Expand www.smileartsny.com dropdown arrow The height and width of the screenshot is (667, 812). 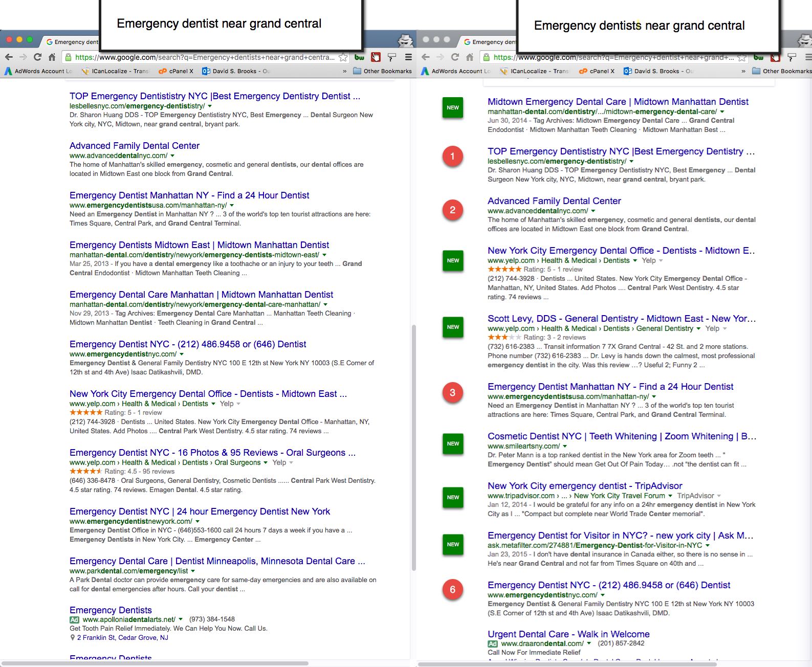565,446
